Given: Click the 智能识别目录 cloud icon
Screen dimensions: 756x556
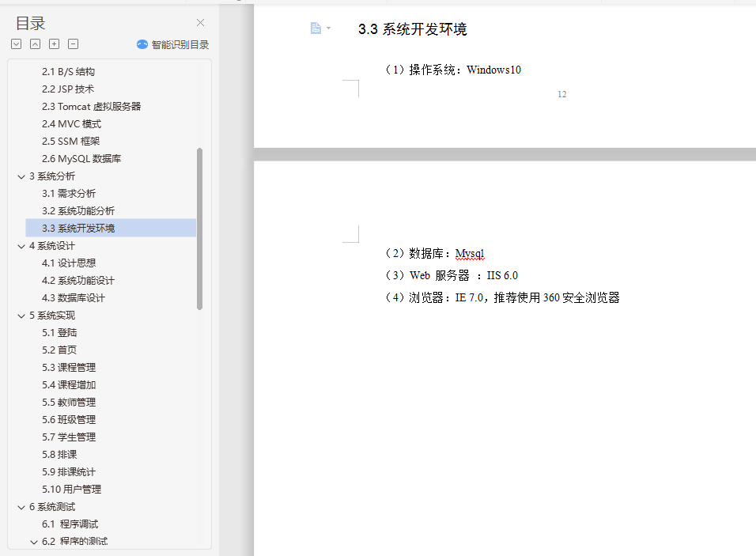Looking at the screenshot, I should 142,44.
